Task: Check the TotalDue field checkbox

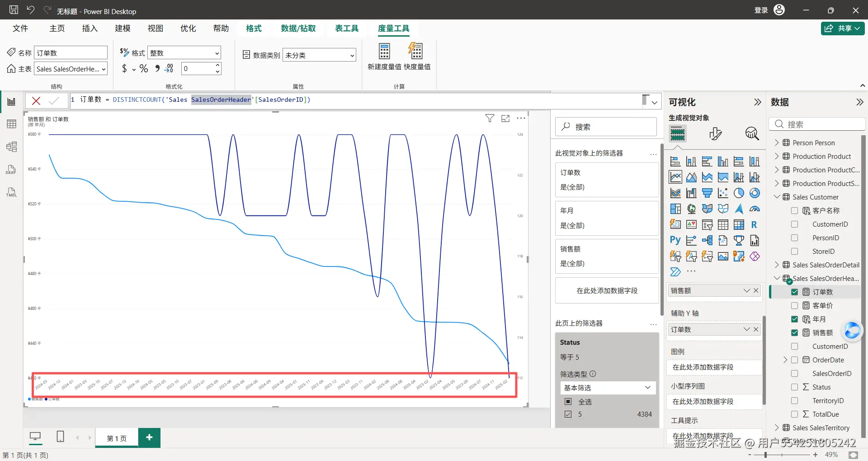Action: point(794,414)
